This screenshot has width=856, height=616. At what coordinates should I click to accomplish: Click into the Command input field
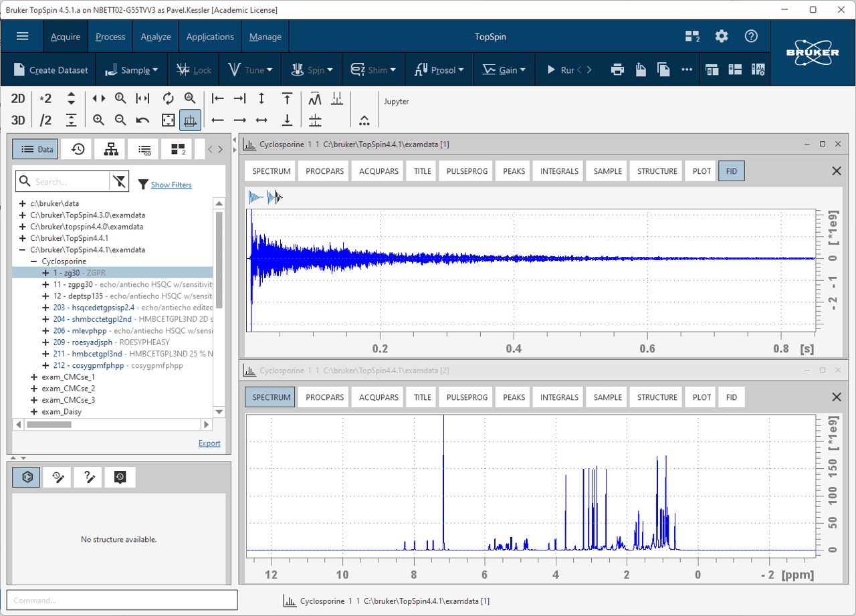click(122, 600)
